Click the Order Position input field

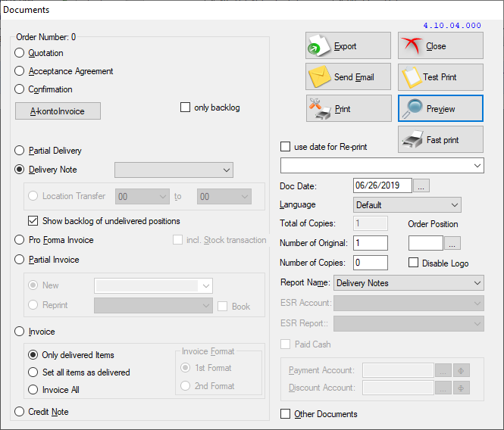tap(426, 243)
